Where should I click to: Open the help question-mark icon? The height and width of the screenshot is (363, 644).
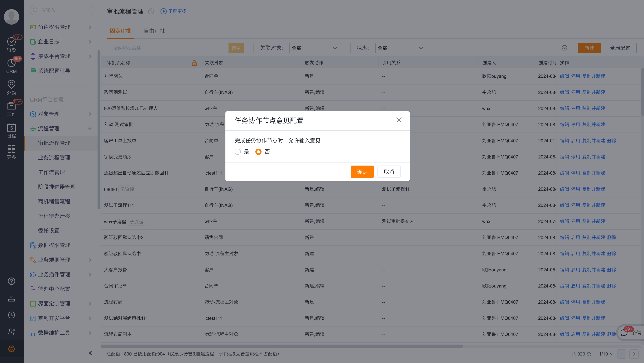click(11, 281)
